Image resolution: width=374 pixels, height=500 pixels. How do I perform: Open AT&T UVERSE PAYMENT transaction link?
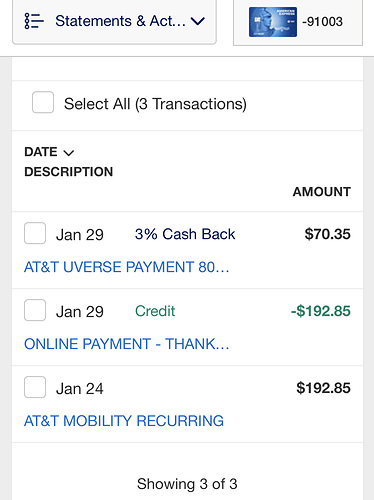point(127,267)
